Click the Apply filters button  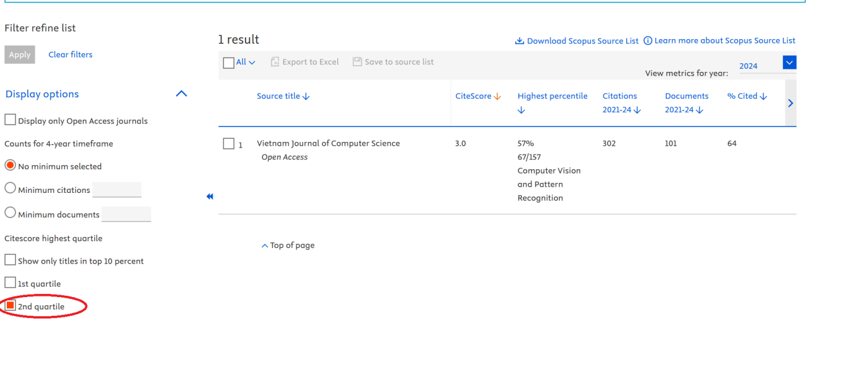point(20,55)
